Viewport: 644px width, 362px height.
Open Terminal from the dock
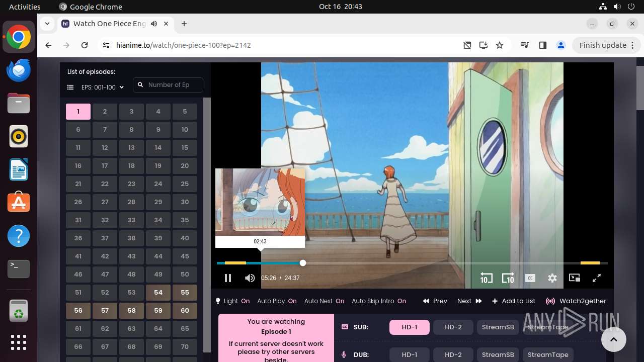pos(19,269)
